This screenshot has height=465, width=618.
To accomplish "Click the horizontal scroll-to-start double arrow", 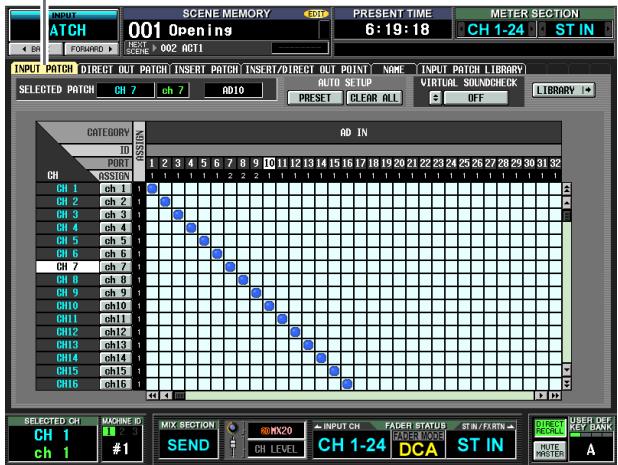I will (x=153, y=396).
